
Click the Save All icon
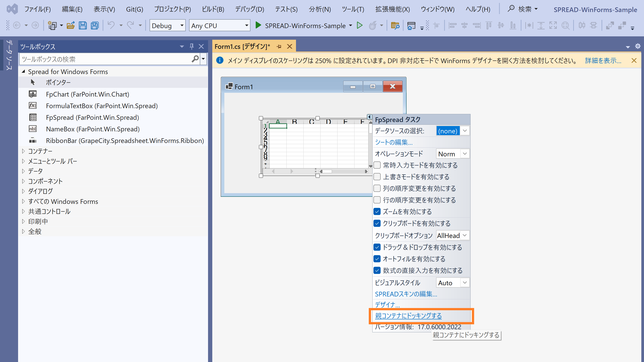[95, 25]
